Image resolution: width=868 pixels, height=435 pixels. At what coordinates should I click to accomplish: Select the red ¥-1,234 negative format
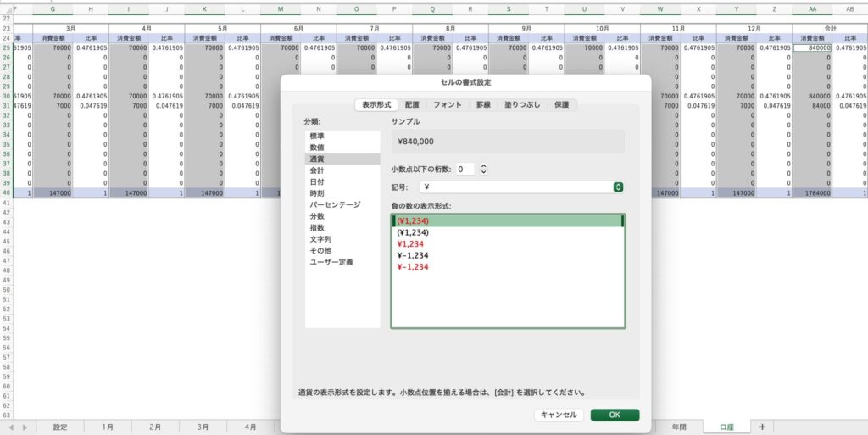pos(413,267)
